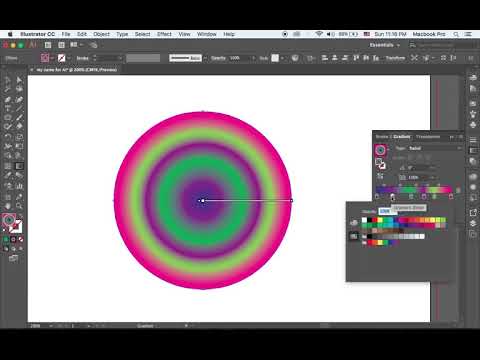Open the Apple menu
Screen dimensions: 480x360
point(10,34)
